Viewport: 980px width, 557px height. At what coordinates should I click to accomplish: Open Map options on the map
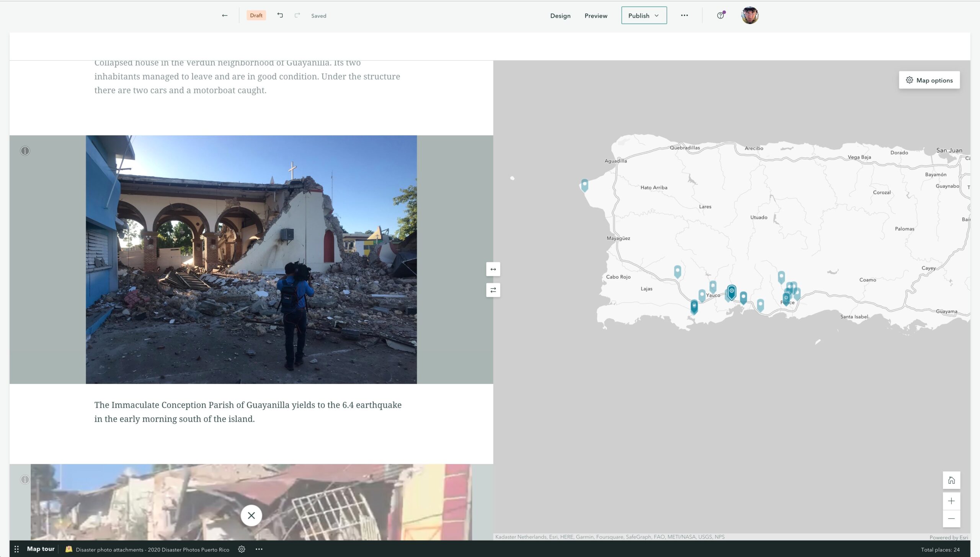[929, 80]
